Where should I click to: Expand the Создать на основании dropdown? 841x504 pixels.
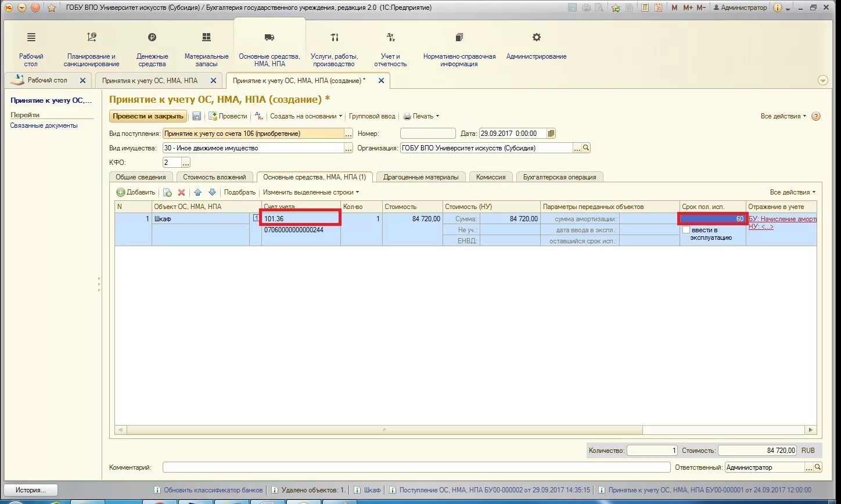[306, 116]
